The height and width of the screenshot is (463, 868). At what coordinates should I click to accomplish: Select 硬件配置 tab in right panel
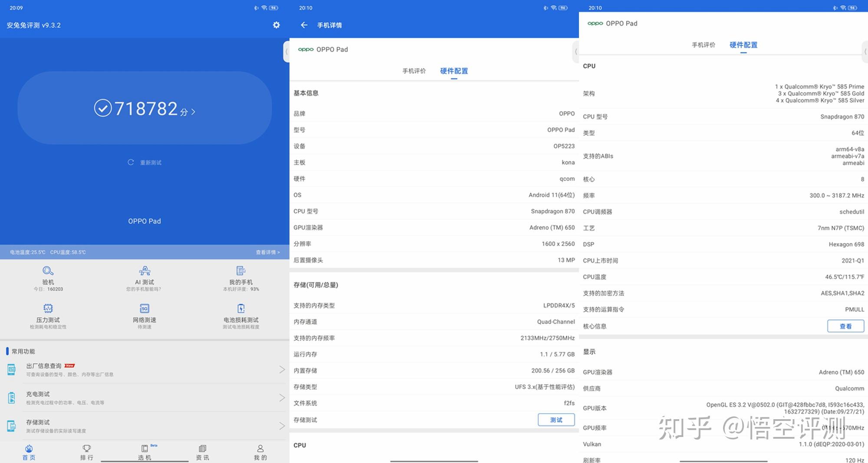[x=743, y=45]
